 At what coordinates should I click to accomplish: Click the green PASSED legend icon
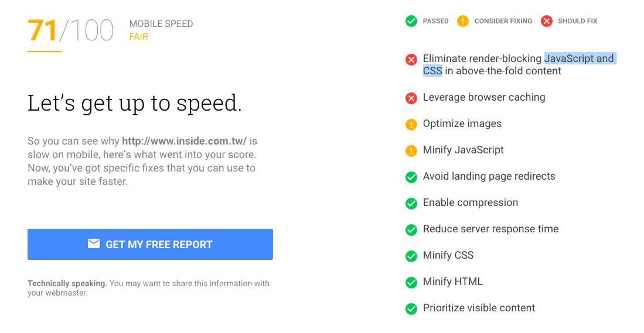(411, 21)
